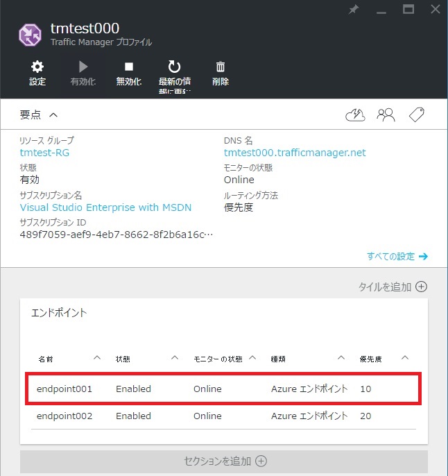Maximize the tmtest000 blade
The height and width of the screenshot is (476, 448).
click(408, 10)
